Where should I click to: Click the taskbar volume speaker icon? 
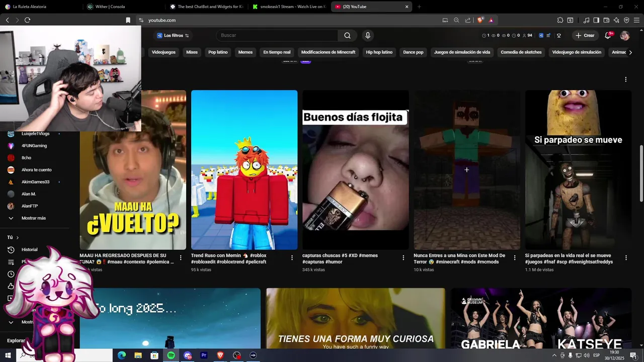coord(586,355)
